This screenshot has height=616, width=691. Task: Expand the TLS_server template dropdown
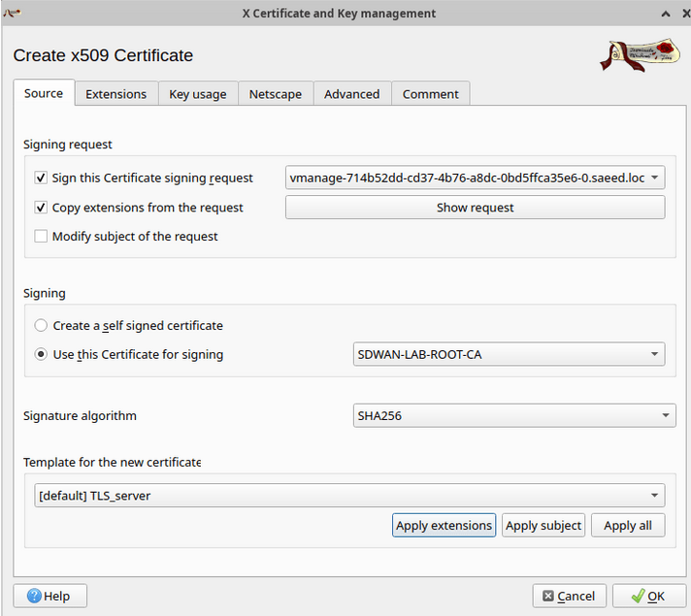click(348, 495)
